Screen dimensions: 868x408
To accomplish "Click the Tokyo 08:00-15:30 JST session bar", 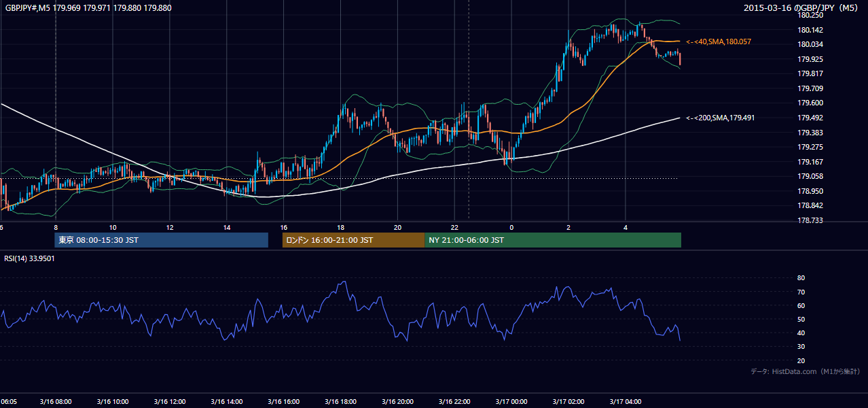I will coord(162,240).
